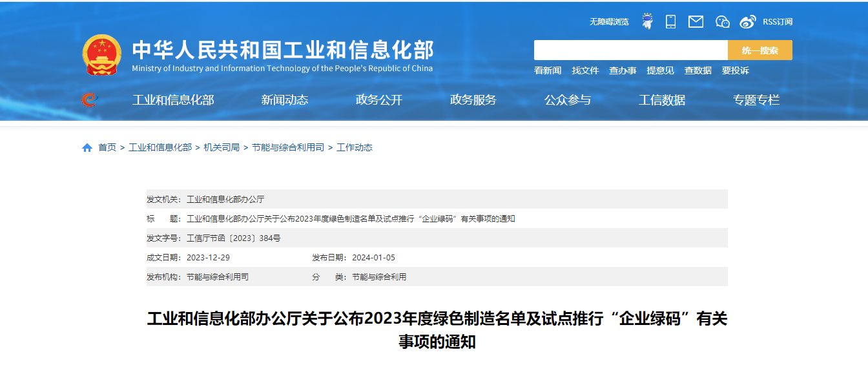Go to 机关司局 via breadcrumb

tap(222, 147)
